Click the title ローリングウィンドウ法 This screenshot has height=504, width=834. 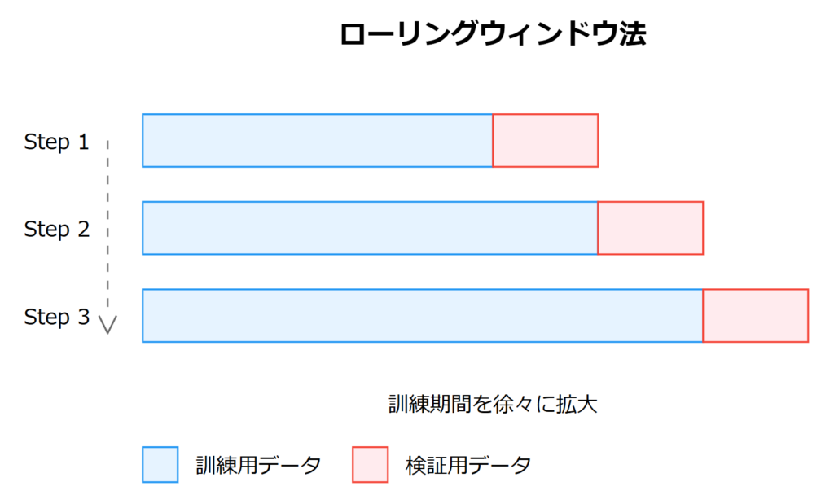(492, 35)
